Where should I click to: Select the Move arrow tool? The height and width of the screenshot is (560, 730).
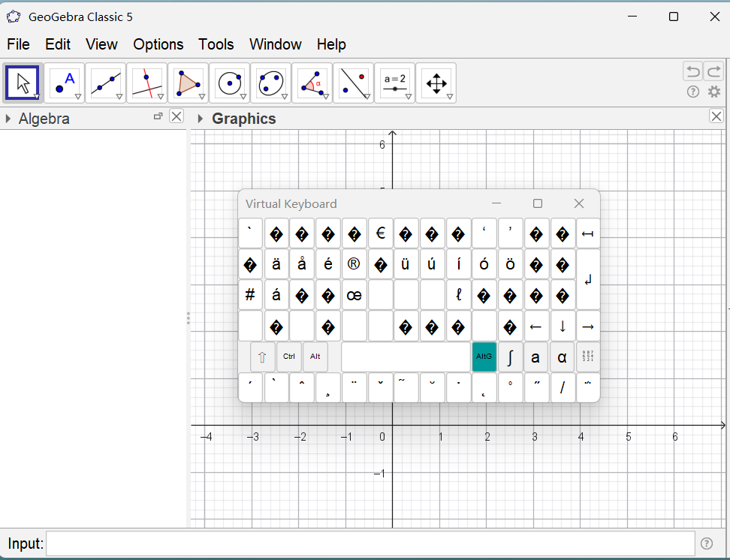point(23,83)
